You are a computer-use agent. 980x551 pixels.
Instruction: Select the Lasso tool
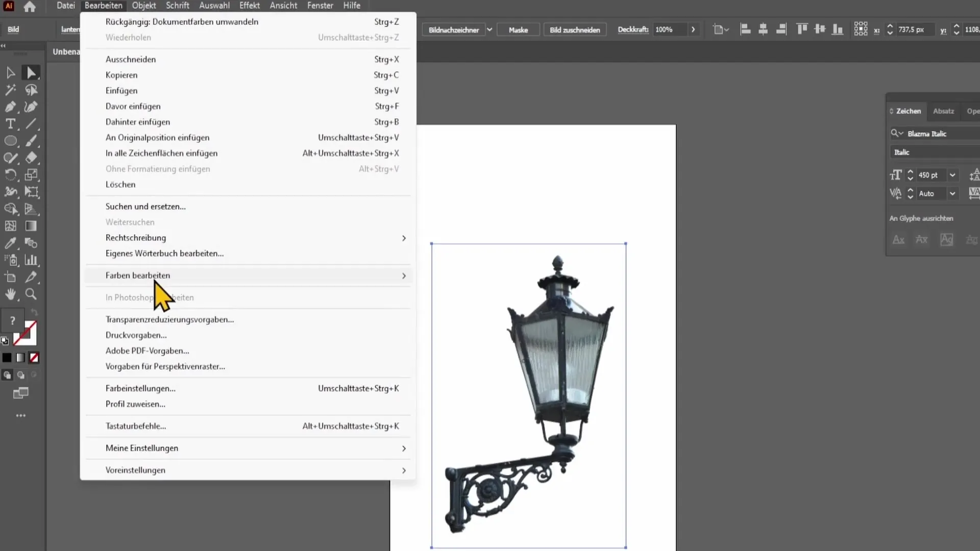pyautogui.click(x=31, y=90)
